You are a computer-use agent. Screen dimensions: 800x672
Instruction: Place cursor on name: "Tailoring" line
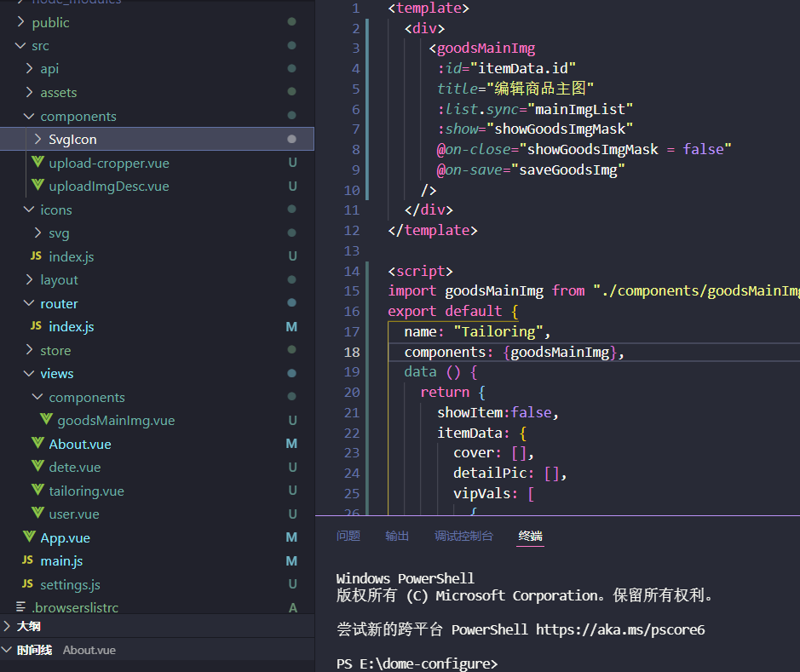point(477,332)
